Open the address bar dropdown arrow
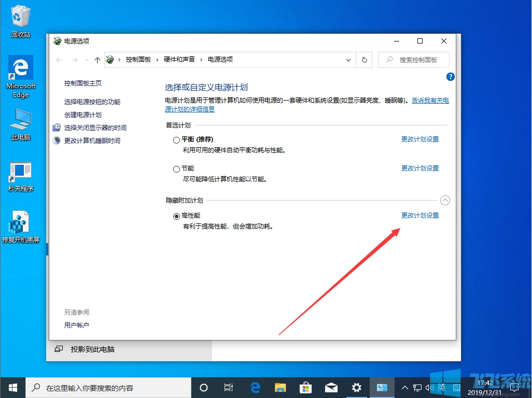The width and height of the screenshot is (532, 398). tap(348, 60)
